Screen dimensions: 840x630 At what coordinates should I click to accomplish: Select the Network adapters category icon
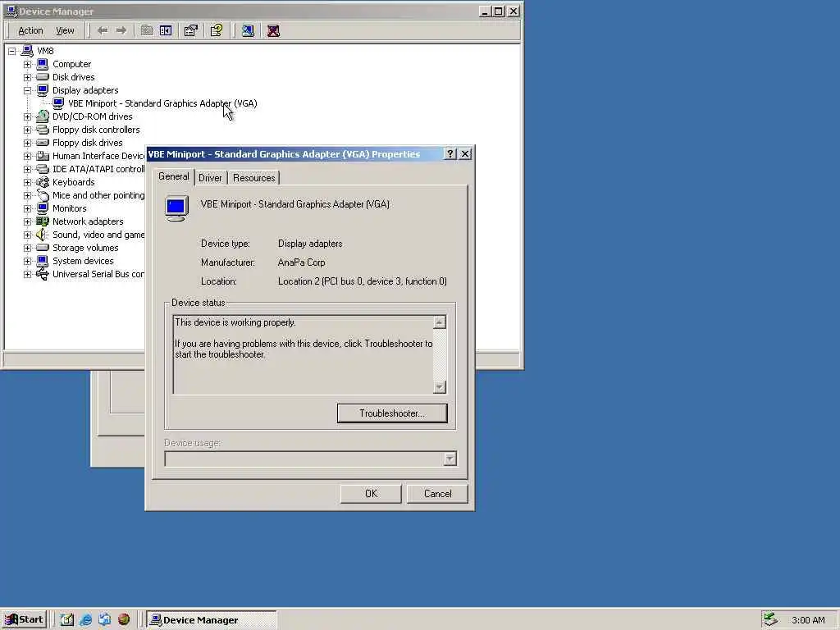tap(43, 221)
